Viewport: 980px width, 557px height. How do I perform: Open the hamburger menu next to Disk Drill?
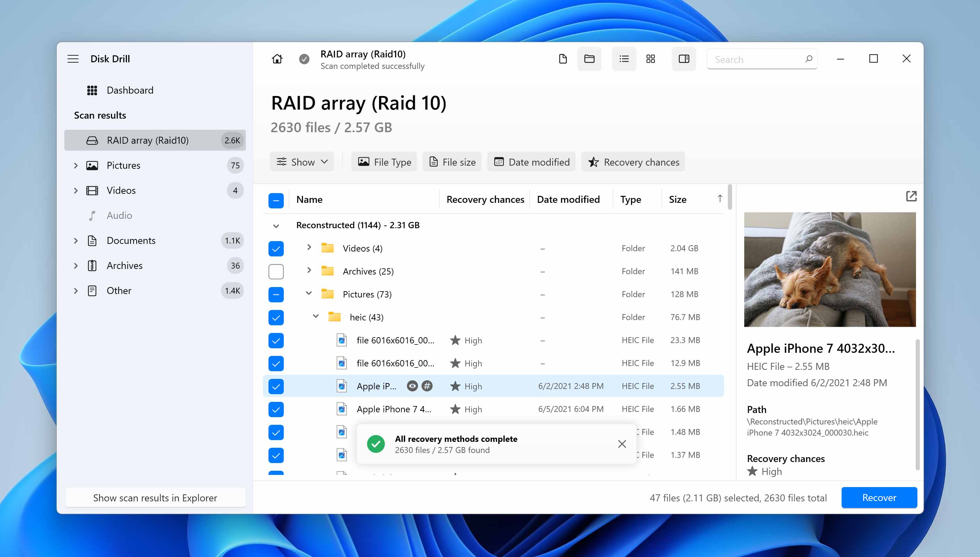(x=73, y=59)
